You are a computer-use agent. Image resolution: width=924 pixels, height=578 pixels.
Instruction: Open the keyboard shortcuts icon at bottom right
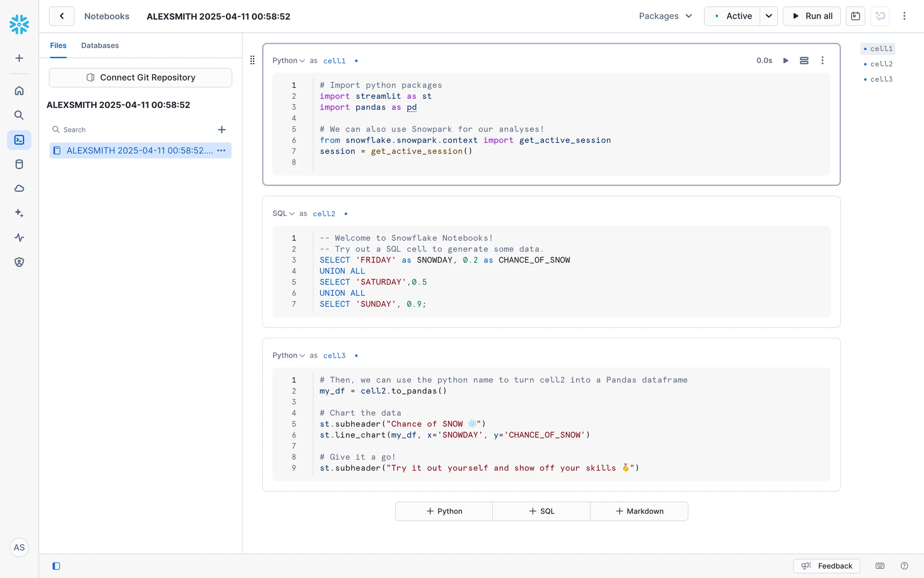[880, 566]
